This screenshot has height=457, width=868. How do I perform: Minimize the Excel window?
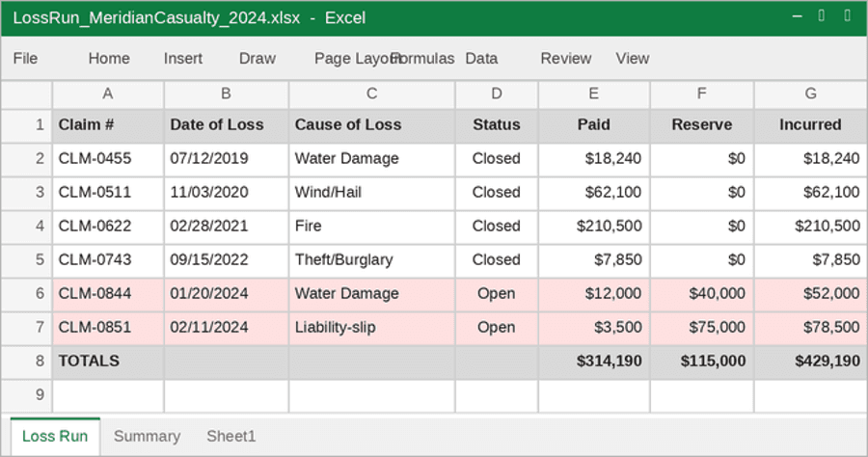point(798,16)
